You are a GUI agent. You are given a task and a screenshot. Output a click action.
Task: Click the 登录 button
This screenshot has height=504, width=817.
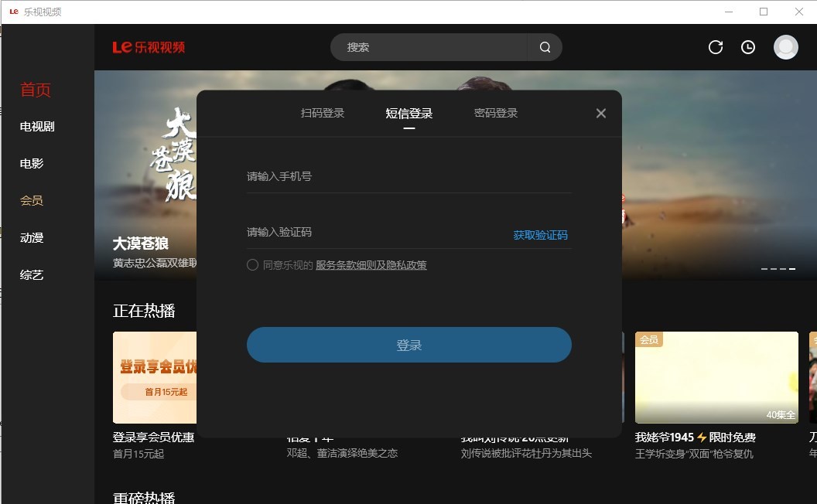(x=408, y=345)
